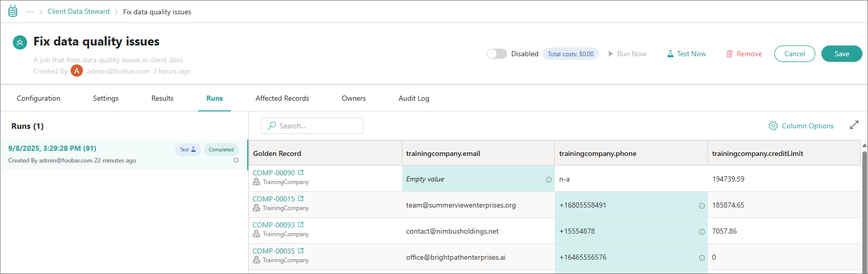
Task: Switch to the Affected Records tab
Action: (282, 98)
